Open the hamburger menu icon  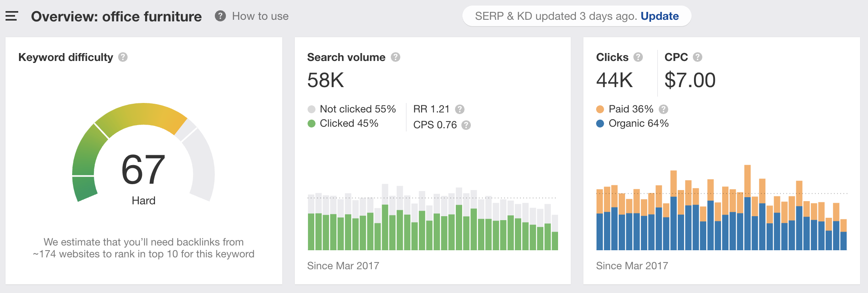[x=12, y=16]
